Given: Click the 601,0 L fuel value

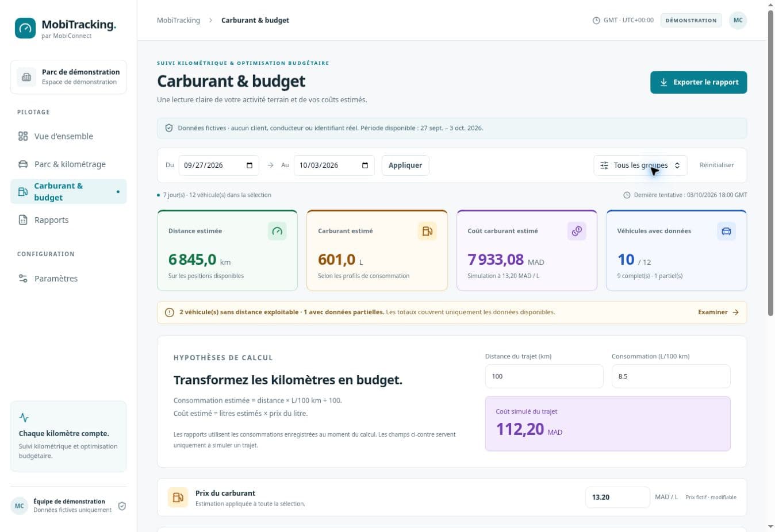Looking at the screenshot, I should [x=340, y=260].
